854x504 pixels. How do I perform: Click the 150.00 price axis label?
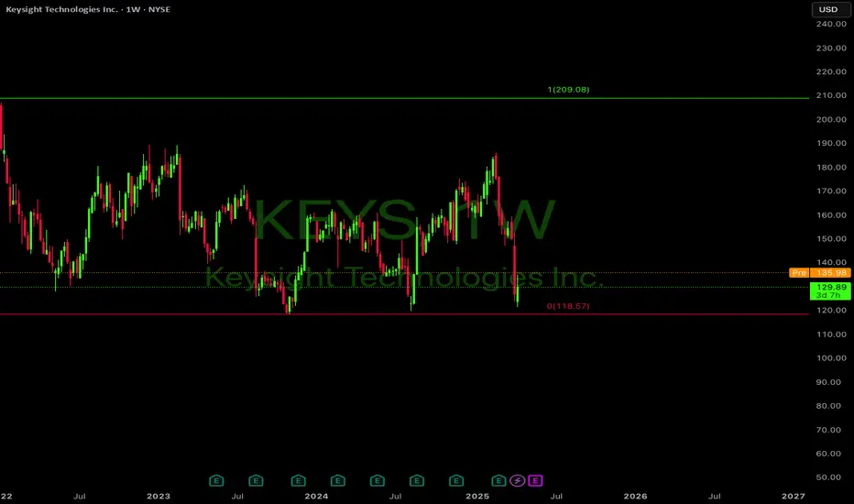coord(831,238)
